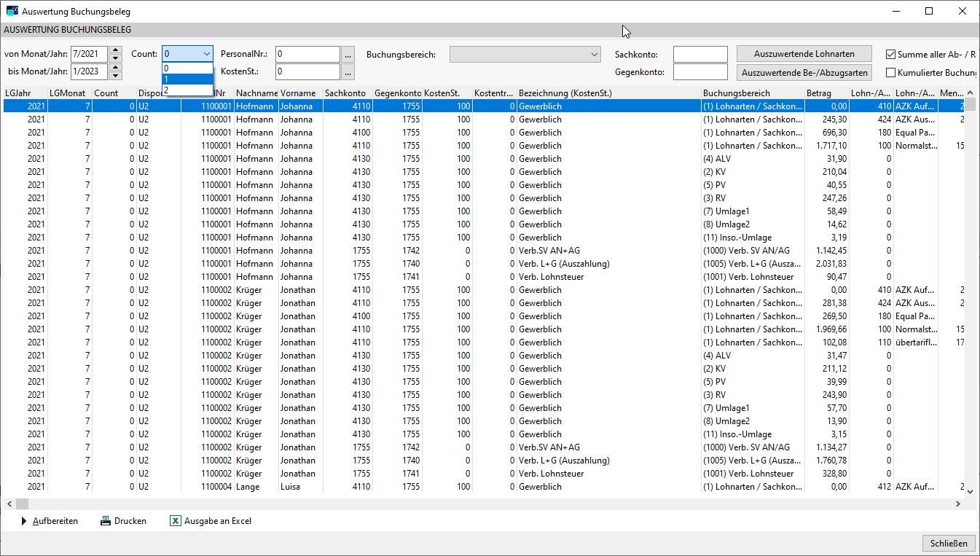The width and height of the screenshot is (980, 556).
Task: Click into the KostenSt. input field
Action: point(307,71)
